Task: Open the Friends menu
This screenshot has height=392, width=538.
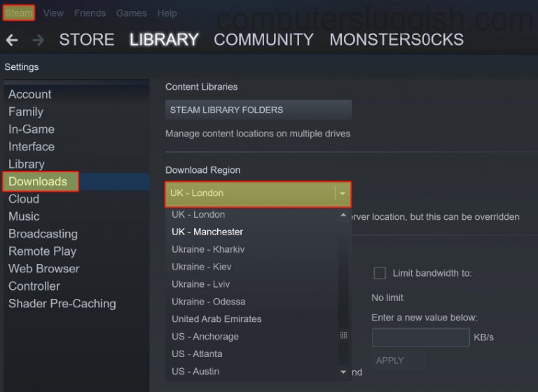Action: tap(90, 13)
